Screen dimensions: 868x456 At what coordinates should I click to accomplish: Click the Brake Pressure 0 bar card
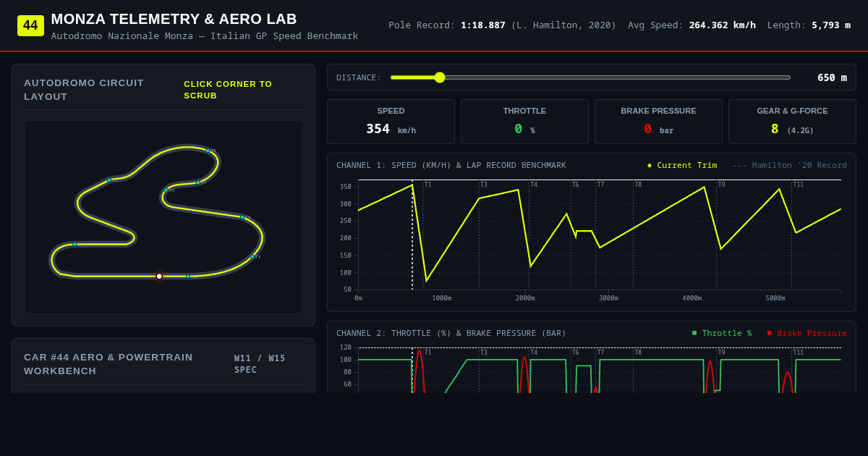tap(658, 122)
